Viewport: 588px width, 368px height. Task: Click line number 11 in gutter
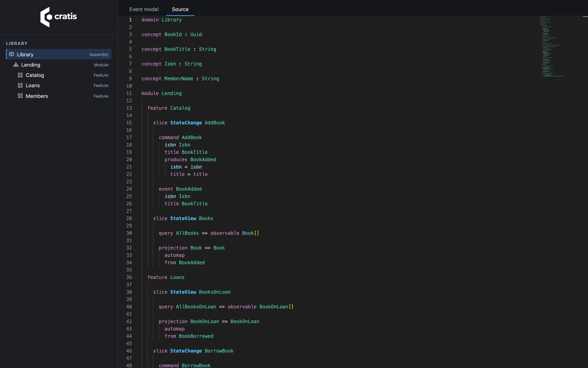pyautogui.click(x=129, y=93)
